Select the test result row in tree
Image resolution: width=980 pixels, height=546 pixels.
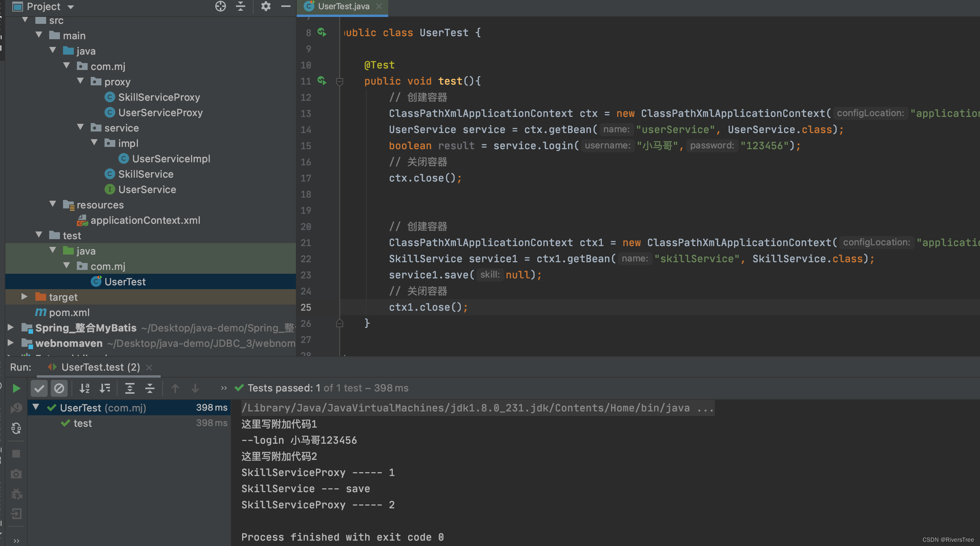pos(83,423)
